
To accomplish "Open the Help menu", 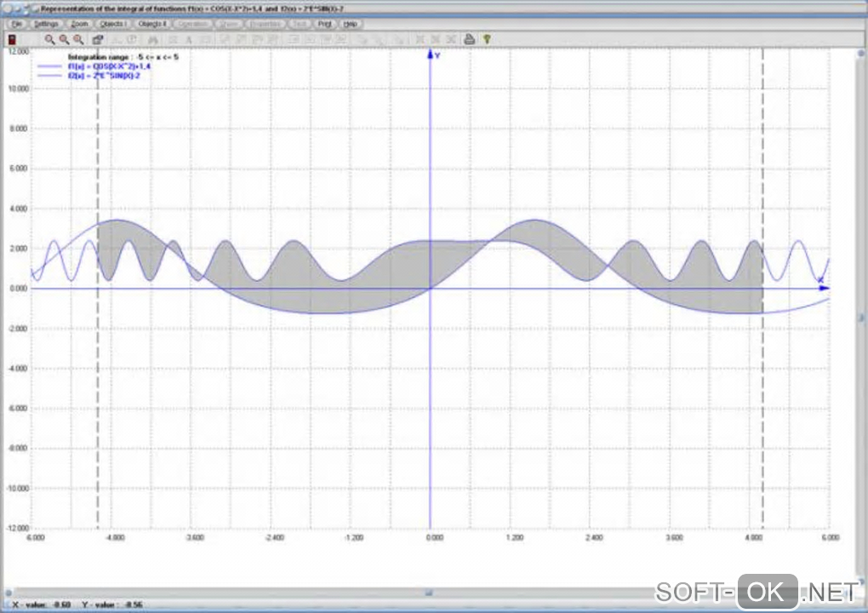I will (x=350, y=25).
